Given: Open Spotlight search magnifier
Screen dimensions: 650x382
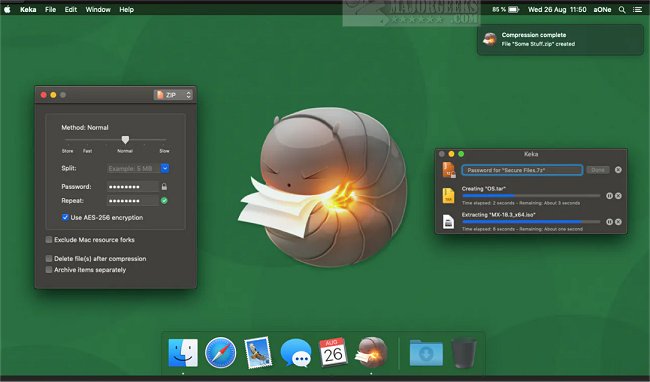Looking at the screenshot, I should [622, 9].
